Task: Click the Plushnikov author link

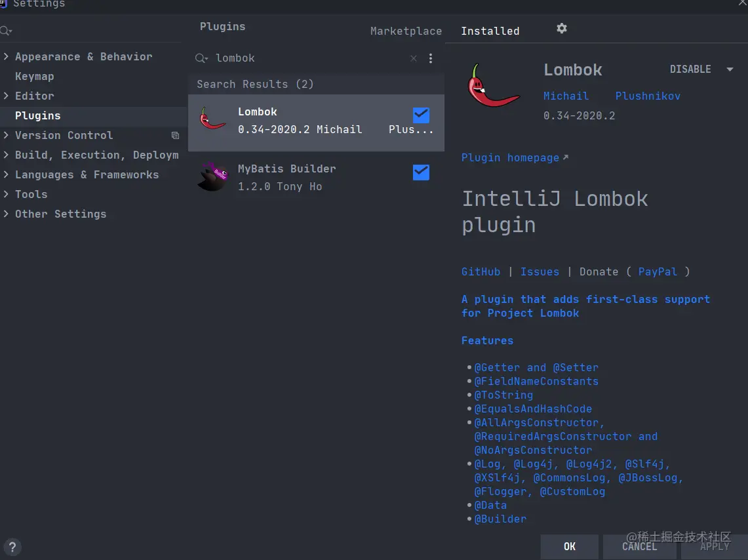Action: pyautogui.click(x=647, y=96)
